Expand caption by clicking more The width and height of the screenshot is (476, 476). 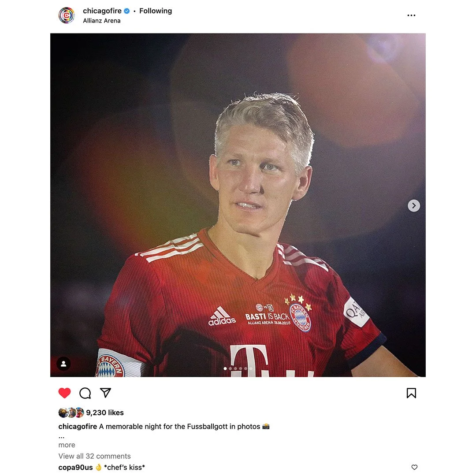67,445
